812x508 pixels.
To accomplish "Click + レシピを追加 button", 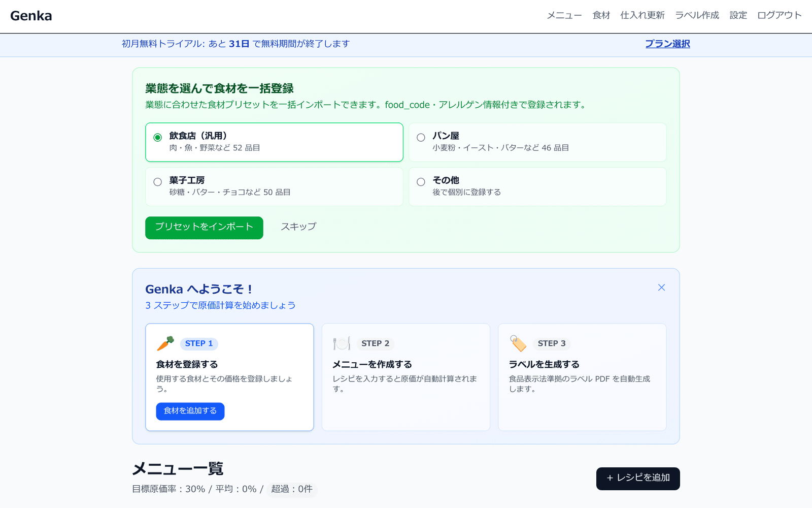I will [638, 479].
